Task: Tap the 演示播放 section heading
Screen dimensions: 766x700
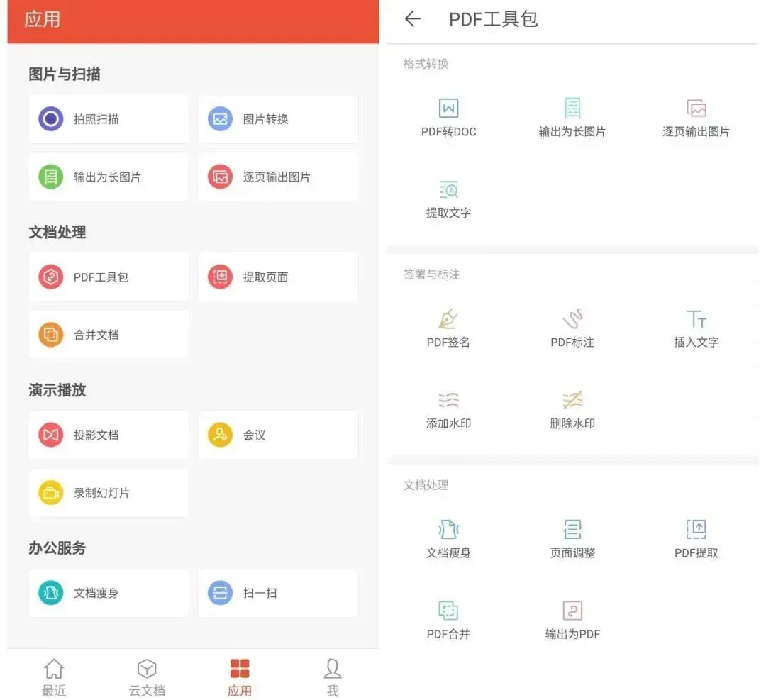Action: click(57, 390)
